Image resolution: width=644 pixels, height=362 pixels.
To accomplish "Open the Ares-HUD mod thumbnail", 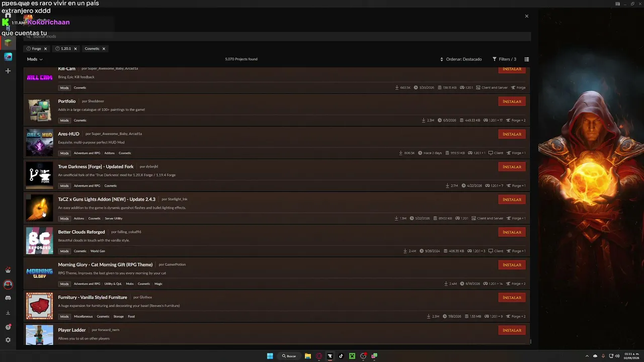I will (x=39, y=142).
